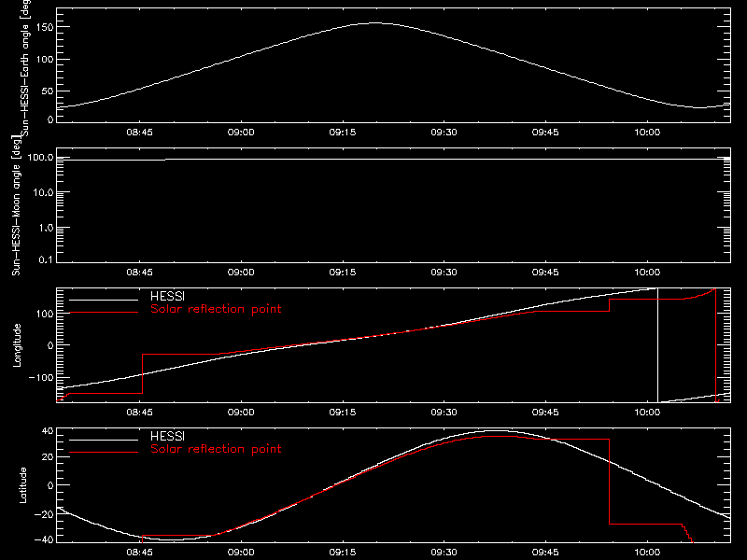
Task: Click the -20 tick on Latitude plot
Action: (x=44, y=514)
